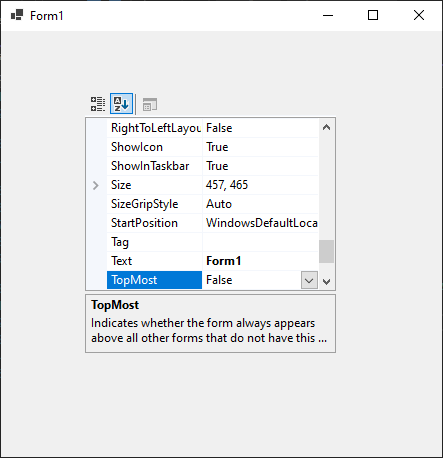
Task: Click scrollbar down arrow in grid
Action: (327, 282)
